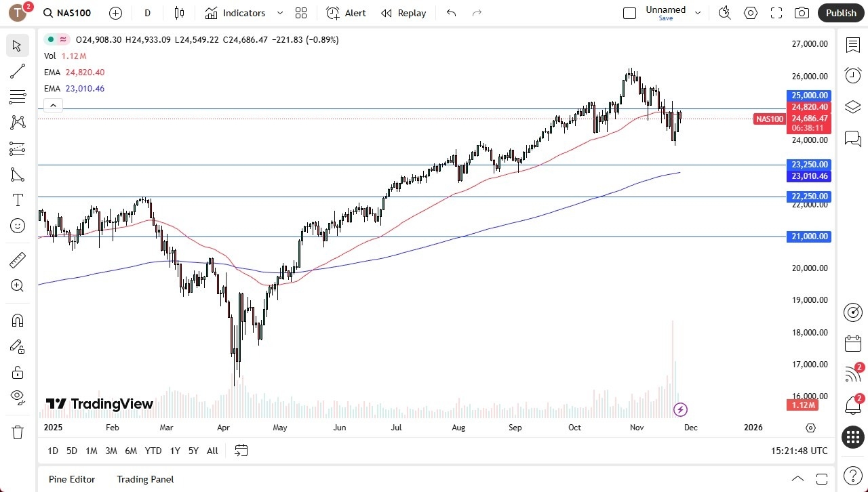This screenshot has width=868, height=492.
Task: Select the YTD timeframe range
Action: point(153,450)
